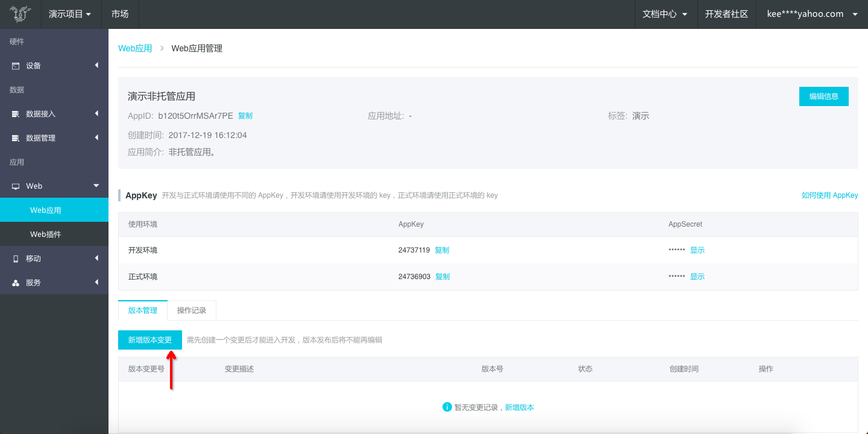Click the 版本变更号 column header

[x=146, y=369]
